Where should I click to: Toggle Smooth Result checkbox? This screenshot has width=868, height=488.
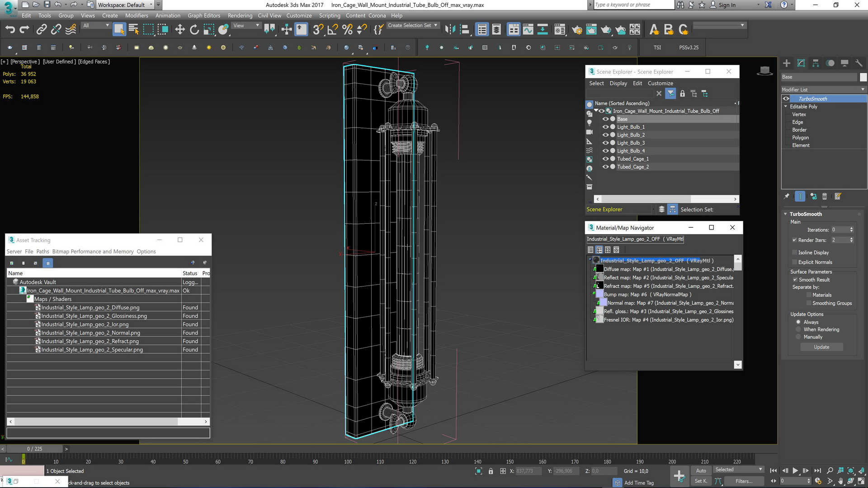(x=795, y=280)
